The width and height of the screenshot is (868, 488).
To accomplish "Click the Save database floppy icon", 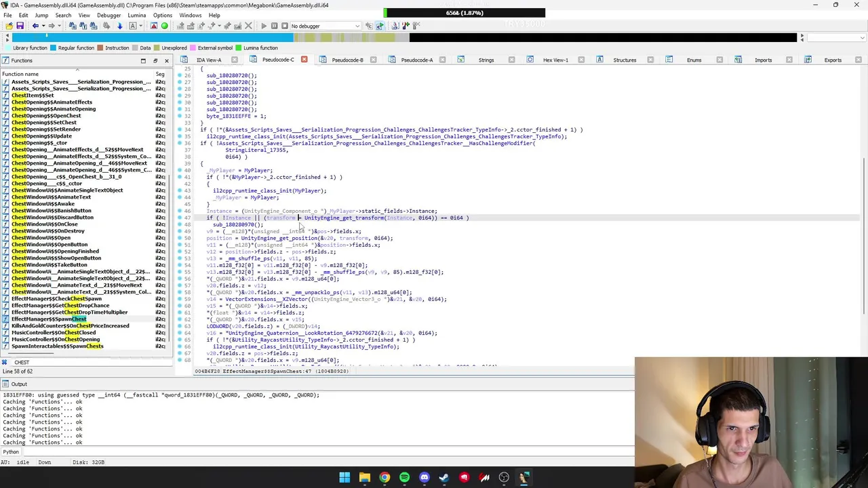I will (x=20, y=26).
